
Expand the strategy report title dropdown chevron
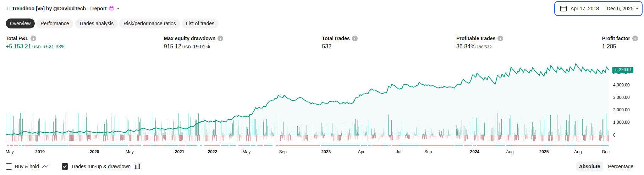point(118,9)
